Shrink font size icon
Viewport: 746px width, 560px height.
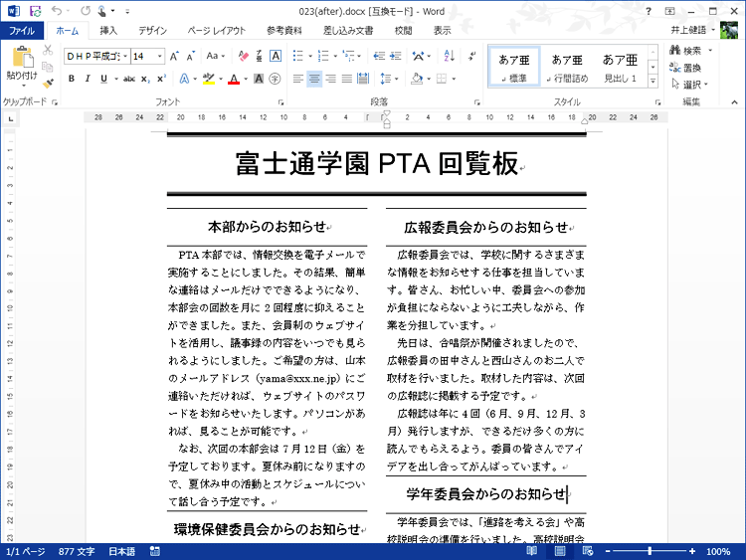(191, 56)
